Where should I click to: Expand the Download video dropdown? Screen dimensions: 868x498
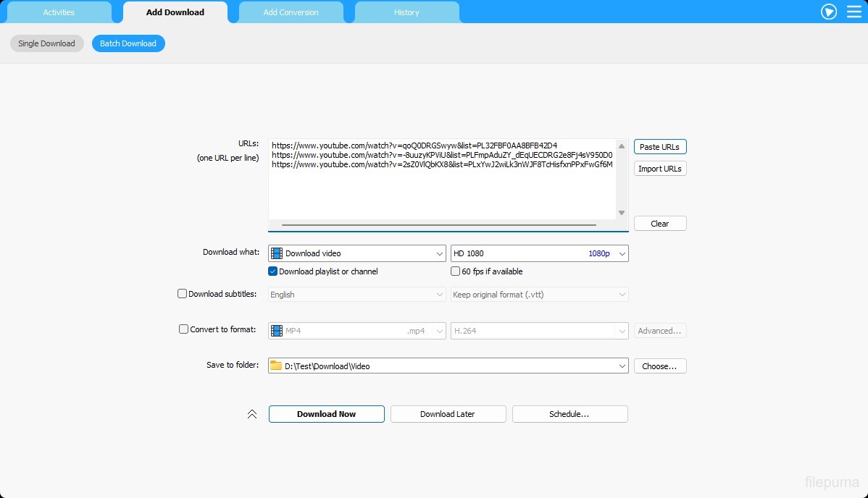point(440,253)
